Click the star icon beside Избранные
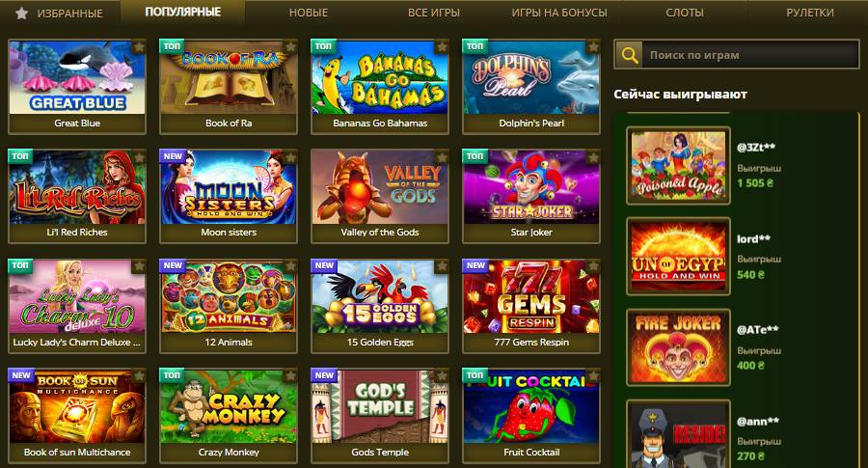This screenshot has height=468, width=868. click(x=21, y=13)
